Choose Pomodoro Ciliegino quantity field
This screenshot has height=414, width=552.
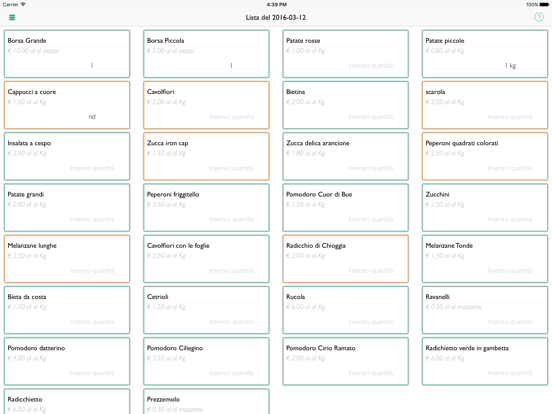(x=231, y=373)
